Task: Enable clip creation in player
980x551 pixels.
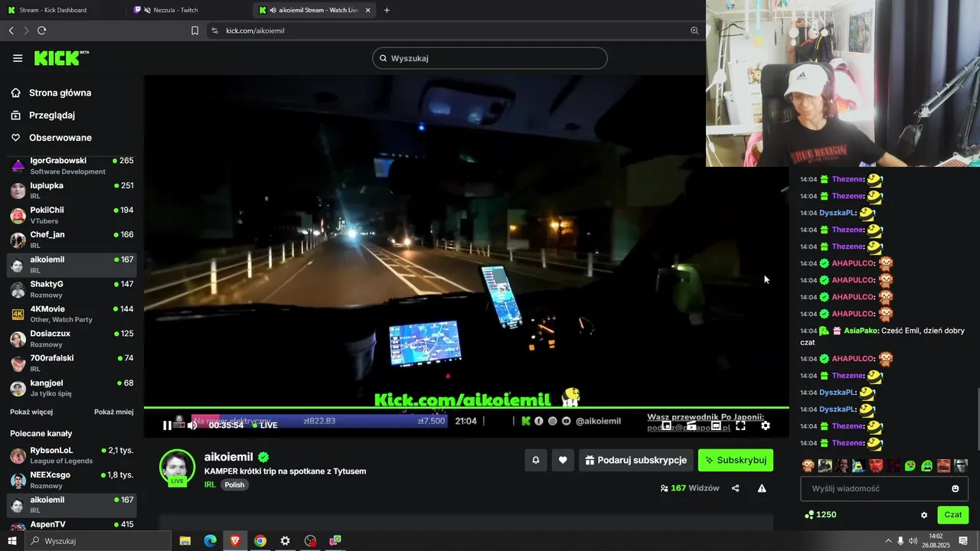Action: pyautogui.click(x=691, y=425)
